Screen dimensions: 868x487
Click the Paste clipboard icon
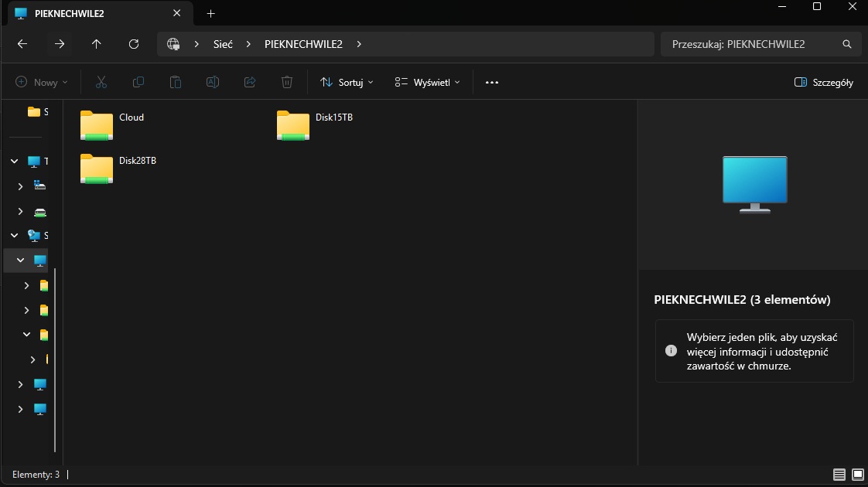[176, 82]
